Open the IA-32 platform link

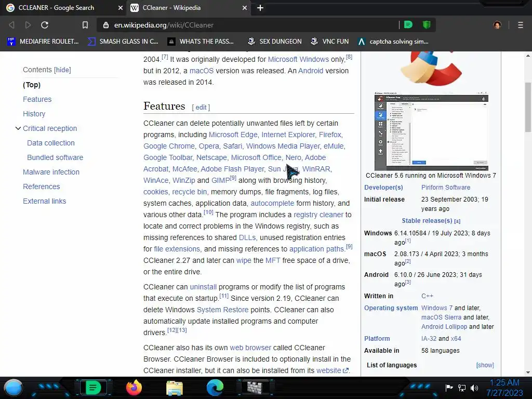point(429,339)
